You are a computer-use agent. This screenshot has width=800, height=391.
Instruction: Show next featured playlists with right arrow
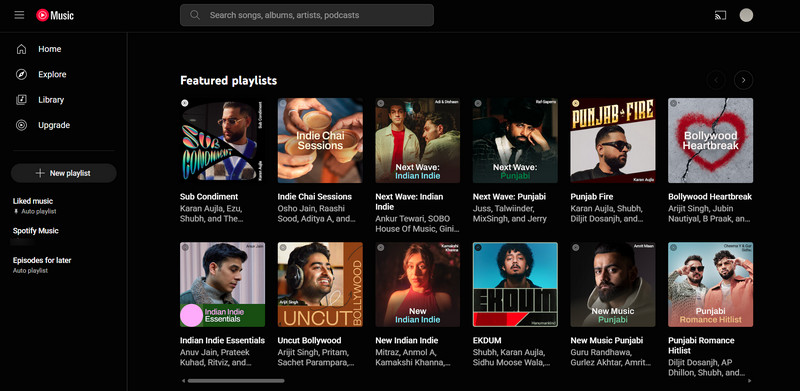point(743,80)
